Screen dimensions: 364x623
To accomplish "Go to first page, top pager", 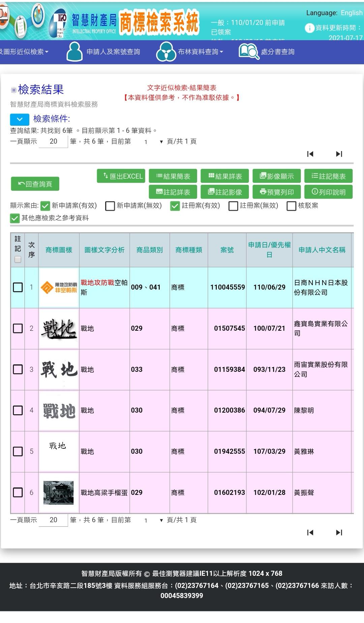I will click(310, 154).
